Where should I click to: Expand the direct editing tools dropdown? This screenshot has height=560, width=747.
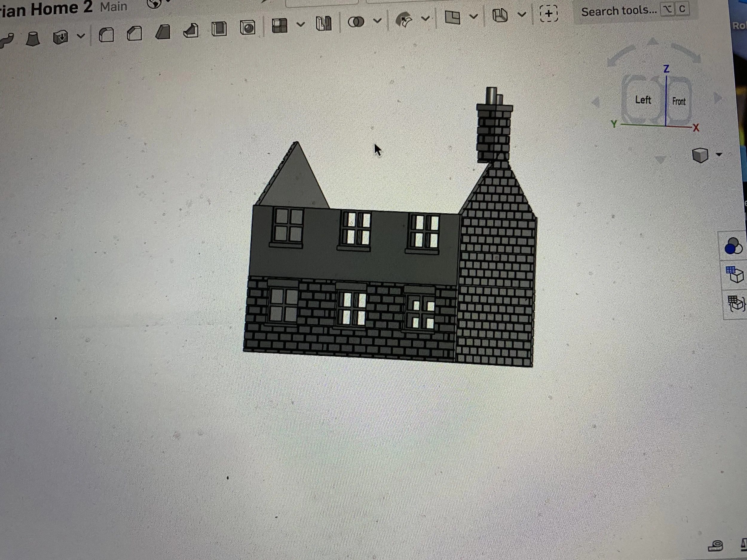(x=426, y=18)
